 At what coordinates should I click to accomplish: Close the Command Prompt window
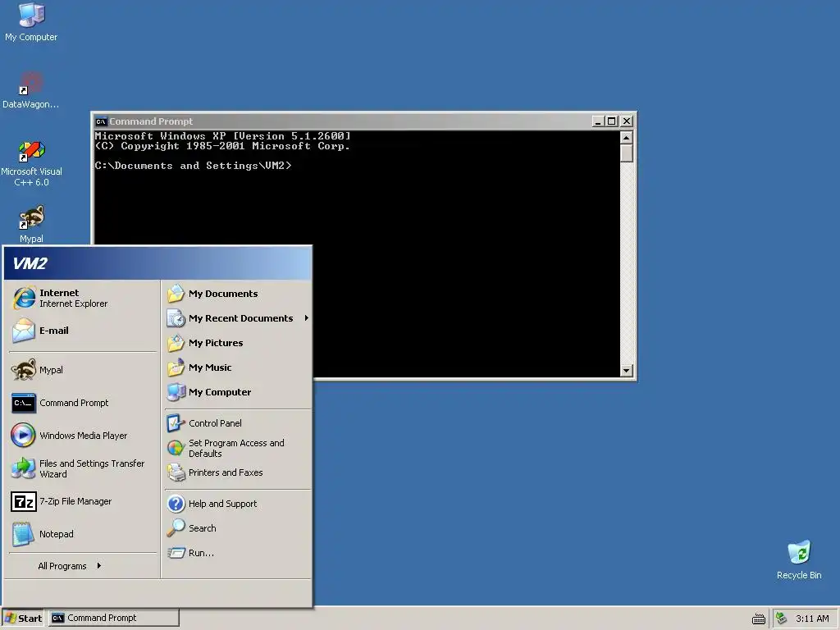point(626,121)
